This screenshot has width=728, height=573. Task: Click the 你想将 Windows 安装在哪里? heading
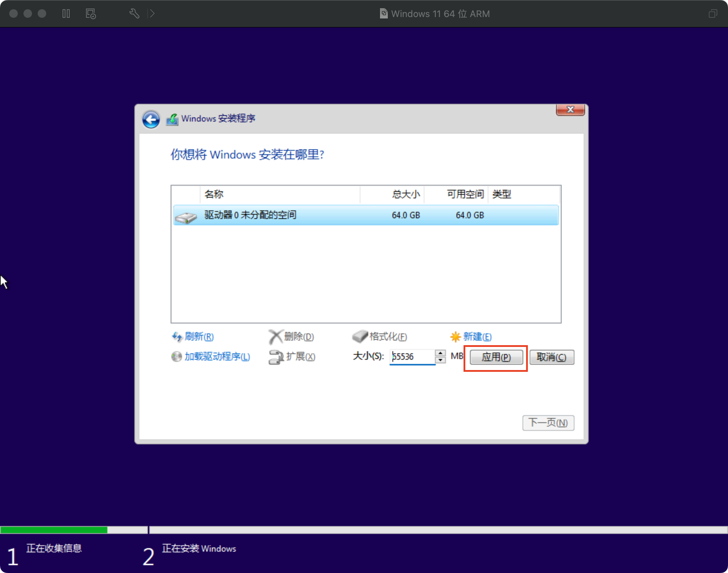tap(247, 154)
